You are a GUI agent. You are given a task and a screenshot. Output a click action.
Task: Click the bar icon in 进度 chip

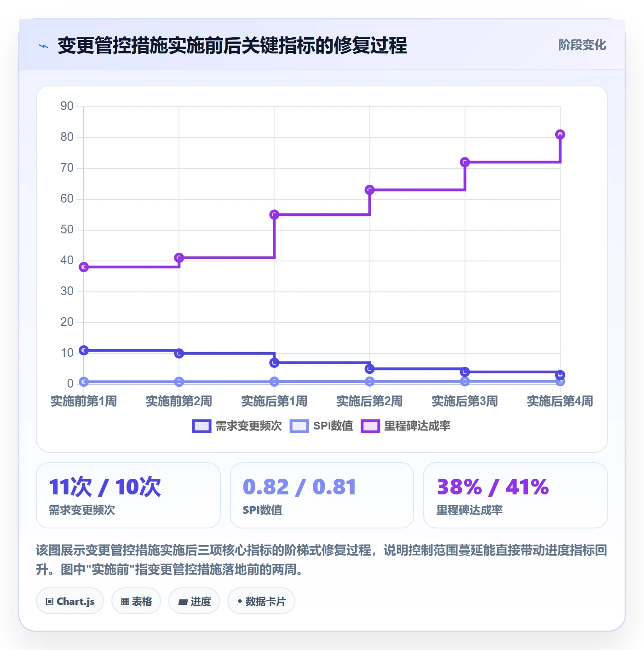tap(183, 602)
